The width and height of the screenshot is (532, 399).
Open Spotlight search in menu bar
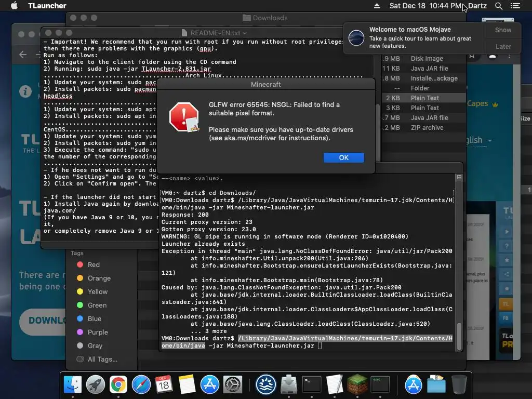point(498,6)
